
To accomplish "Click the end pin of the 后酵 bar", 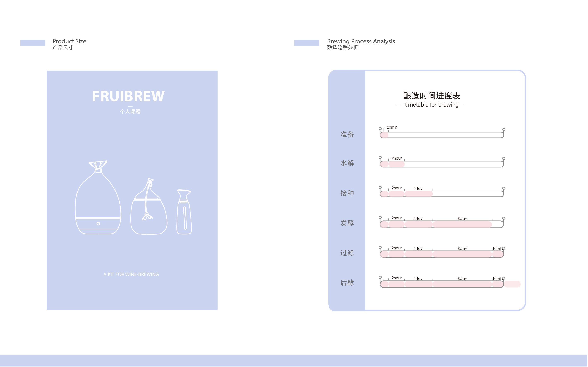I will click(504, 278).
